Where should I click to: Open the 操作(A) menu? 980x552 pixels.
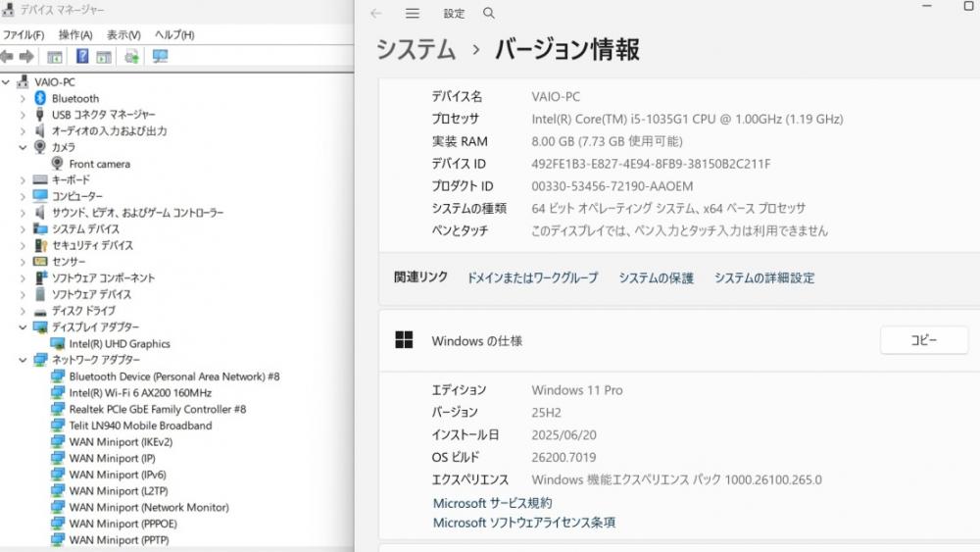tap(75, 35)
